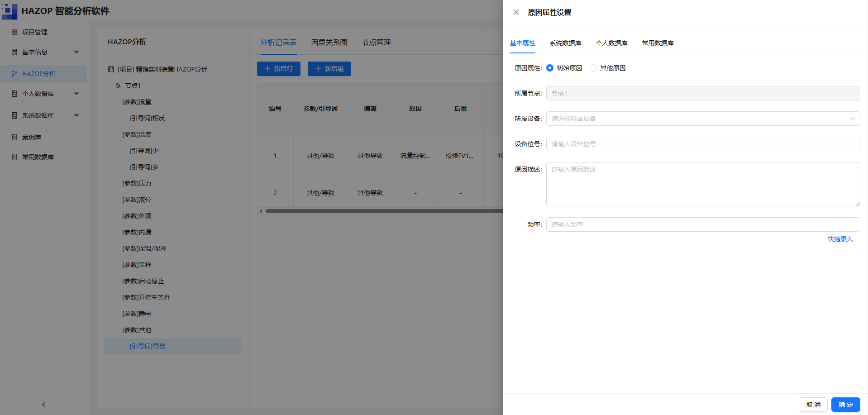The width and height of the screenshot is (868, 415).
Task: Select the 其他原因 radio button
Action: (x=593, y=68)
